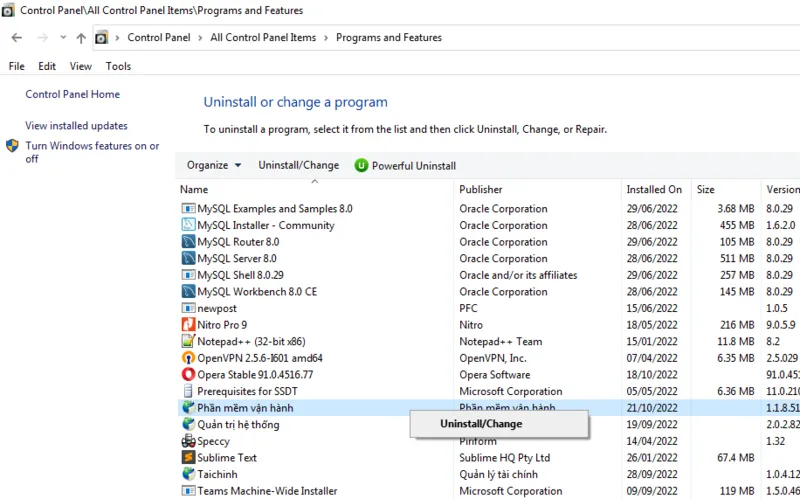Click the forward navigation arrow
The width and height of the screenshot is (800, 499).
43,38
